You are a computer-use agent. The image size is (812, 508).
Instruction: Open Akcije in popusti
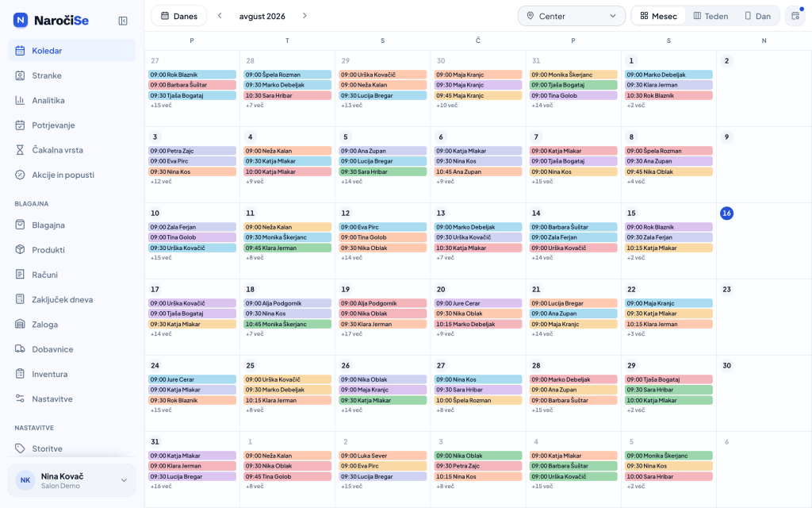72,175
